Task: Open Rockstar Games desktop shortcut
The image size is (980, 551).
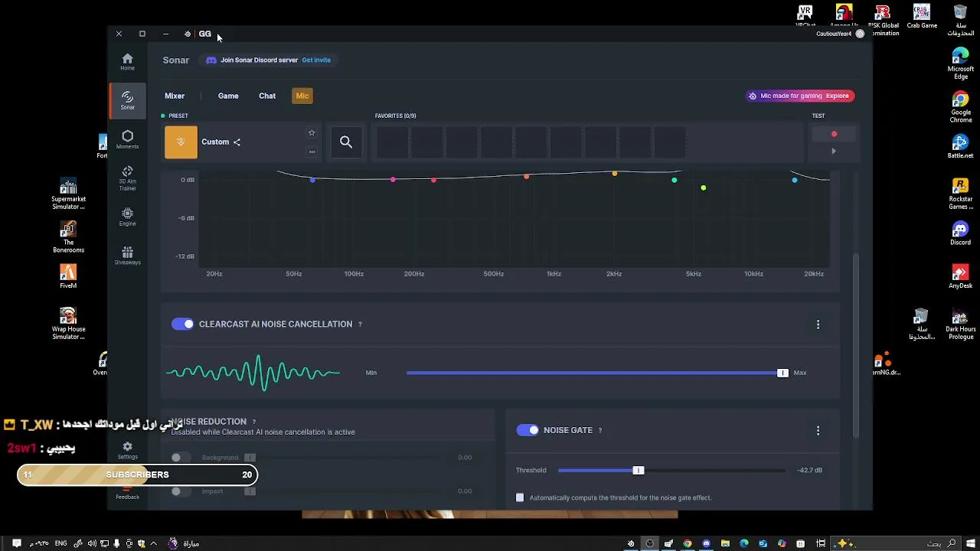Action: [960, 194]
